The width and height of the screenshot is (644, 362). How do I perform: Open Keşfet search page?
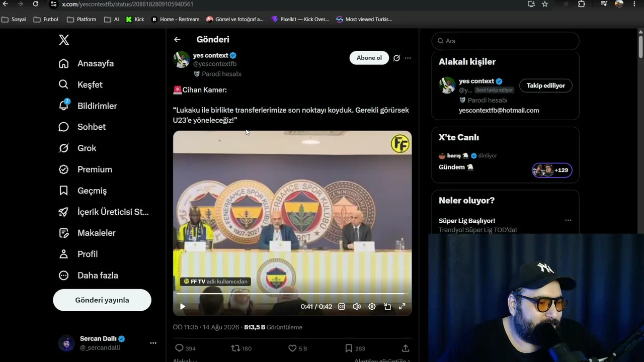tap(80, 84)
